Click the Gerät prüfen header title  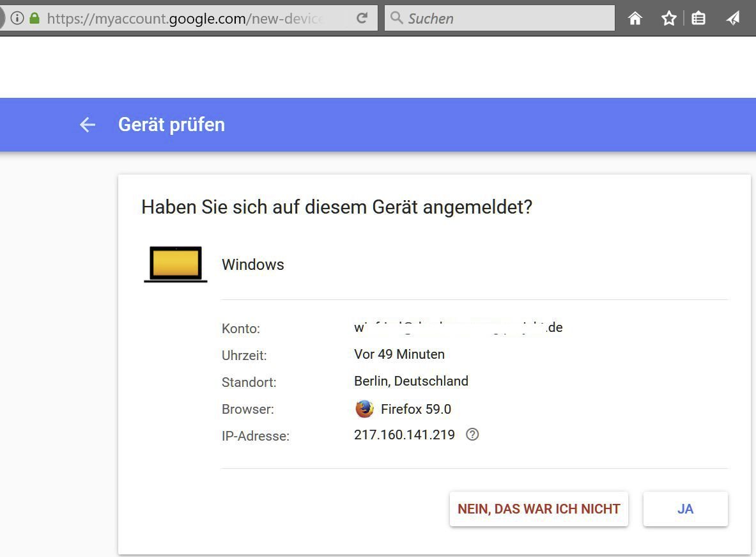[x=171, y=125]
